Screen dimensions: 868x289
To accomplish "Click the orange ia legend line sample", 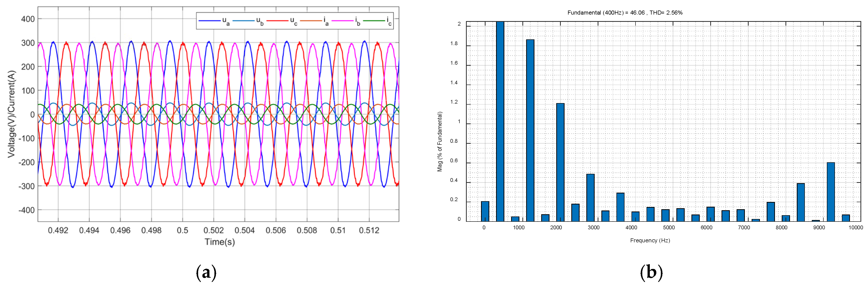I will [x=311, y=21].
